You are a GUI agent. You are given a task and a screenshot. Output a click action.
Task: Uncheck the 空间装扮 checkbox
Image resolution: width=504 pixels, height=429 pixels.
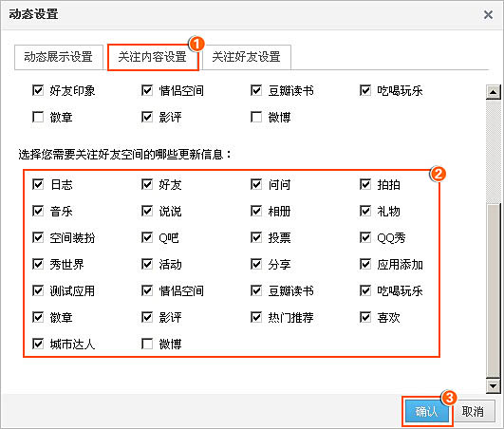click(38, 237)
